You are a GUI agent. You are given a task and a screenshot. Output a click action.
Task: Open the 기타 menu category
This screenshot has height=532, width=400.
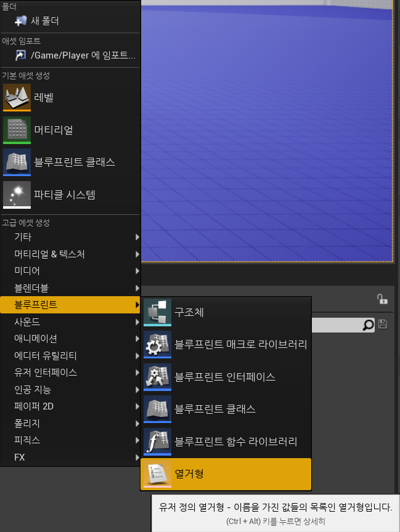coord(70,237)
